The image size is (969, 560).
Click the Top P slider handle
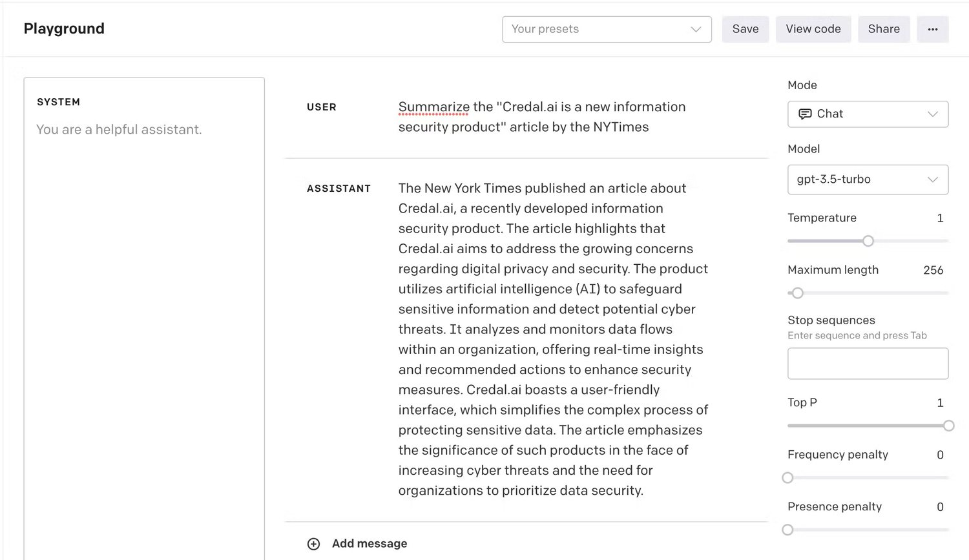pos(948,426)
